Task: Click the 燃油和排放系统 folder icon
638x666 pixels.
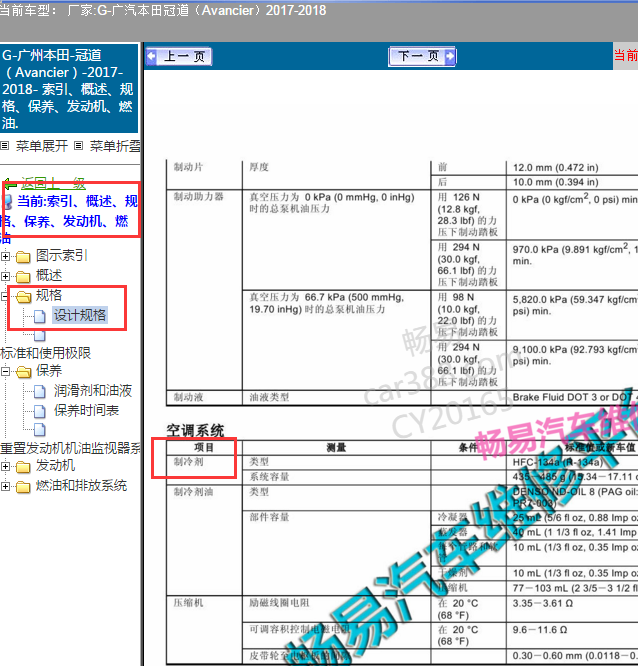Action: point(23,487)
